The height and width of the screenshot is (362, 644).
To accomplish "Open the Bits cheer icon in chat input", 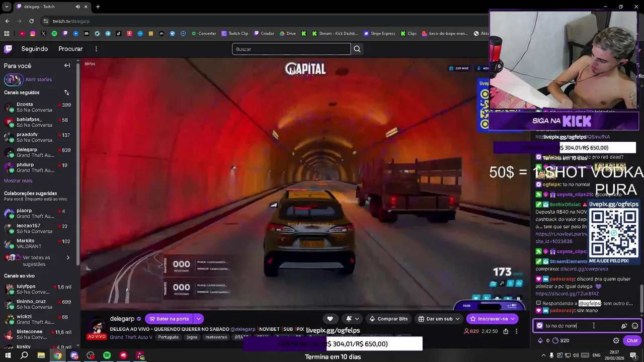I will [x=624, y=326].
